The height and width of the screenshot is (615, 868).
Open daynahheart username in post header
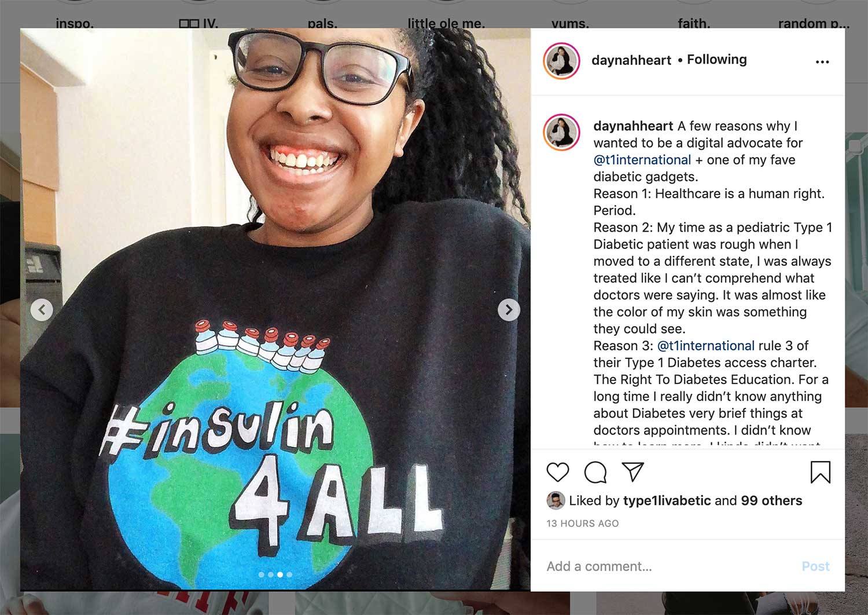tap(631, 60)
